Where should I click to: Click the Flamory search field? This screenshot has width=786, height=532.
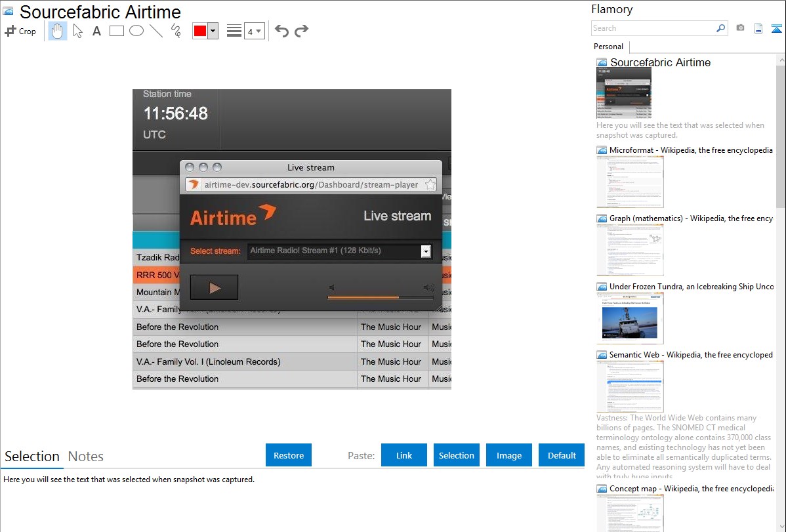click(x=653, y=28)
